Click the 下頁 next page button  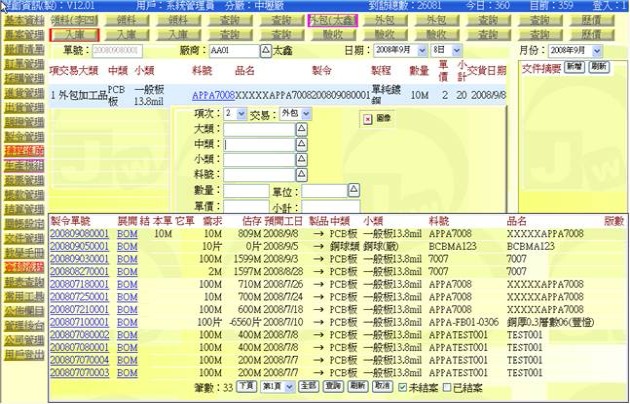(x=247, y=385)
